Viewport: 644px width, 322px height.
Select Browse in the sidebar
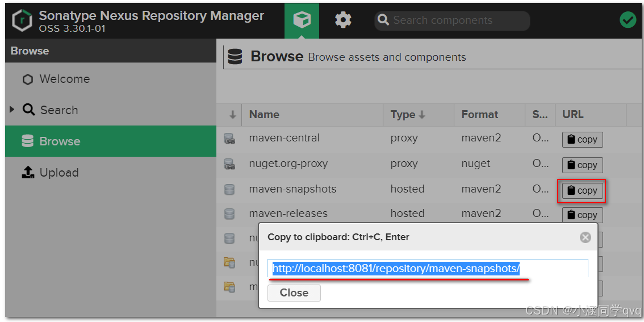111,141
